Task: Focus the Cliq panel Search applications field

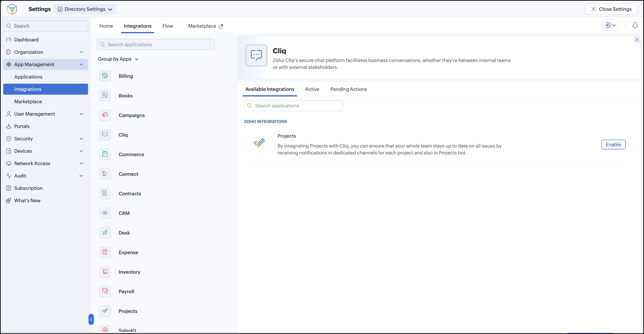Action: click(x=293, y=106)
